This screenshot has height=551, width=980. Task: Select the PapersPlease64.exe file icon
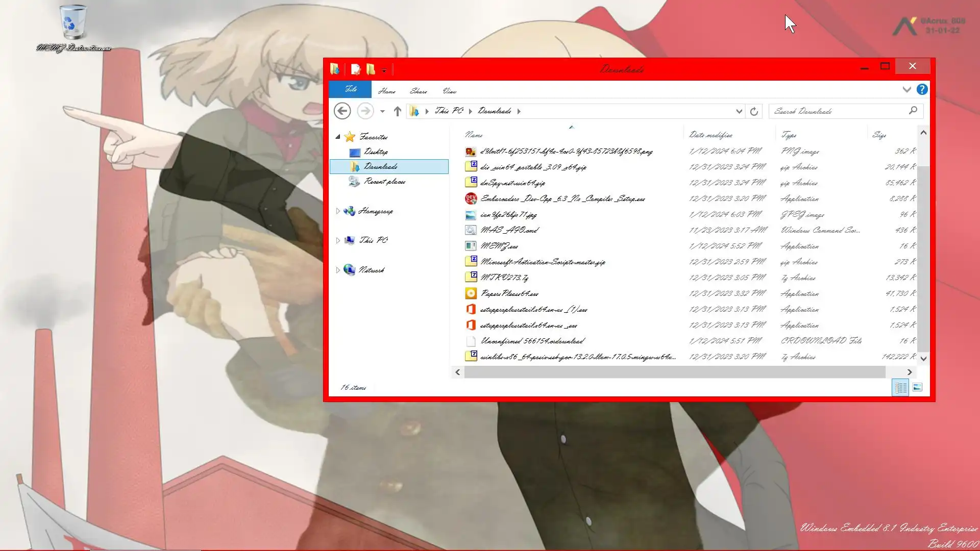[471, 293]
